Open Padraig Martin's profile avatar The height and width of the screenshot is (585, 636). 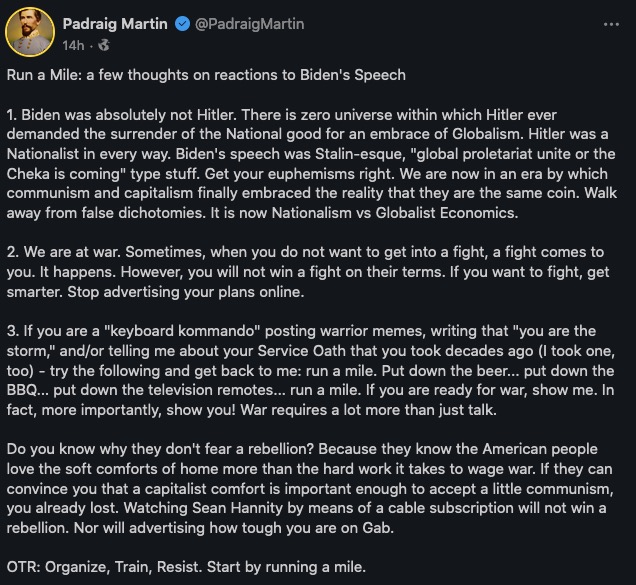30,32
